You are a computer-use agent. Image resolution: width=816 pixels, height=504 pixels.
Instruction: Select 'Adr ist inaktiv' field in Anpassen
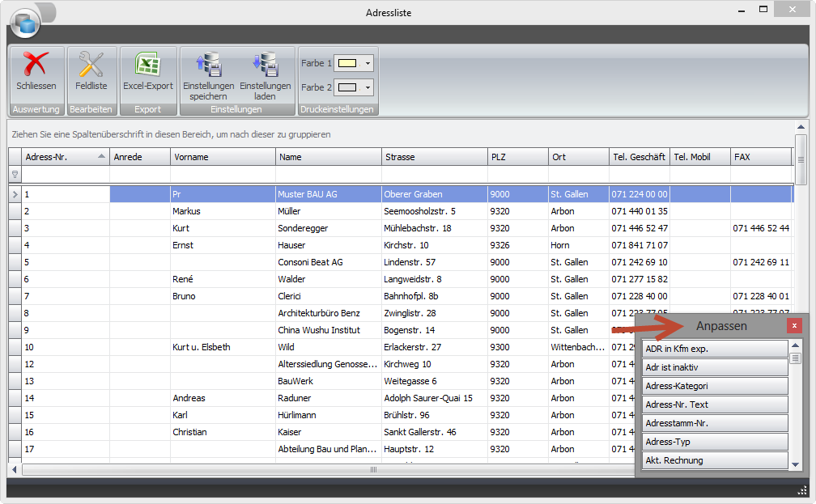tap(715, 367)
